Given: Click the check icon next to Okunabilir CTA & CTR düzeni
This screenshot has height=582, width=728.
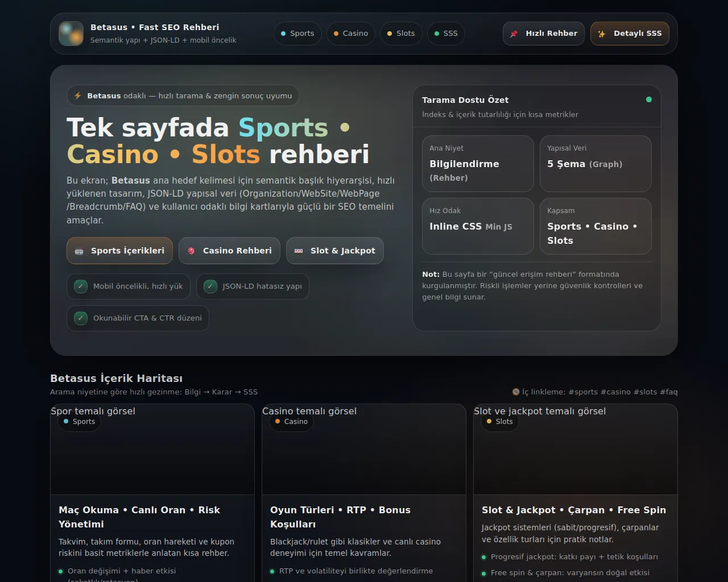Looking at the screenshot, I should 81,318.
